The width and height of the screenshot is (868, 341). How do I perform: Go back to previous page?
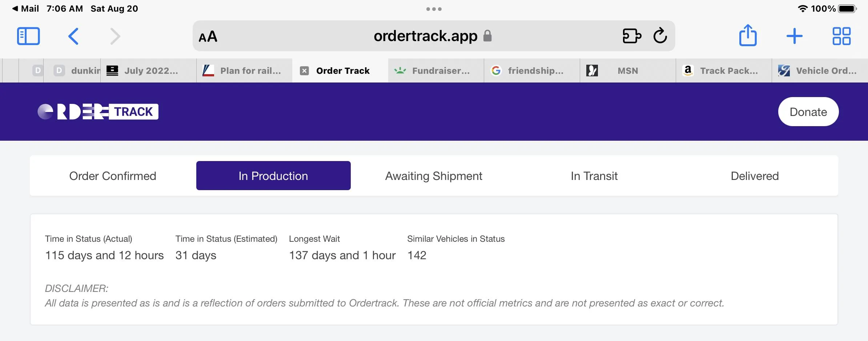(73, 36)
